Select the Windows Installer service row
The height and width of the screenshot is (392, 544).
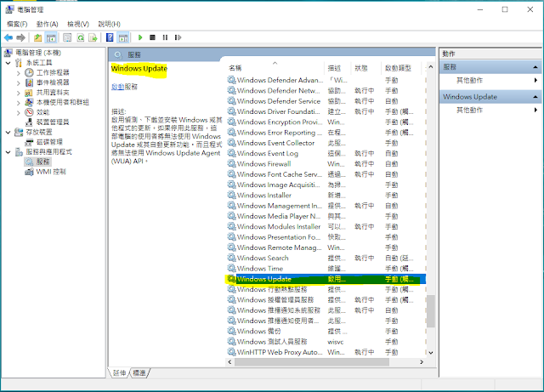click(x=326, y=195)
